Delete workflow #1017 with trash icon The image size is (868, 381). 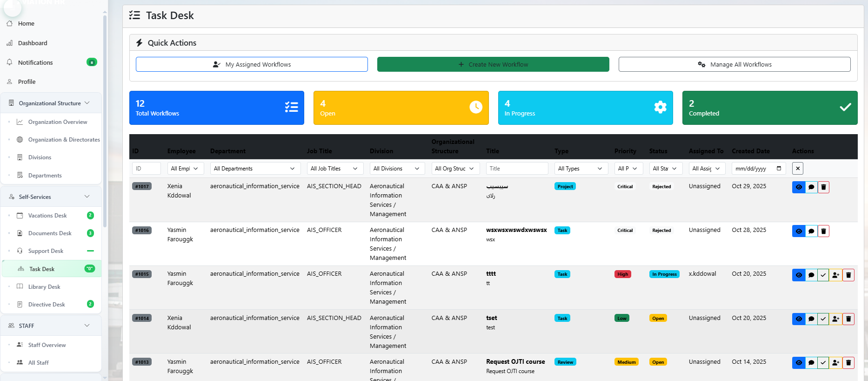pos(823,187)
